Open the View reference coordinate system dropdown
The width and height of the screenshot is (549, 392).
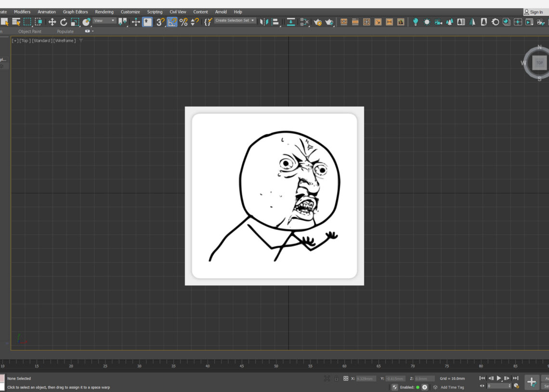tap(105, 20)
